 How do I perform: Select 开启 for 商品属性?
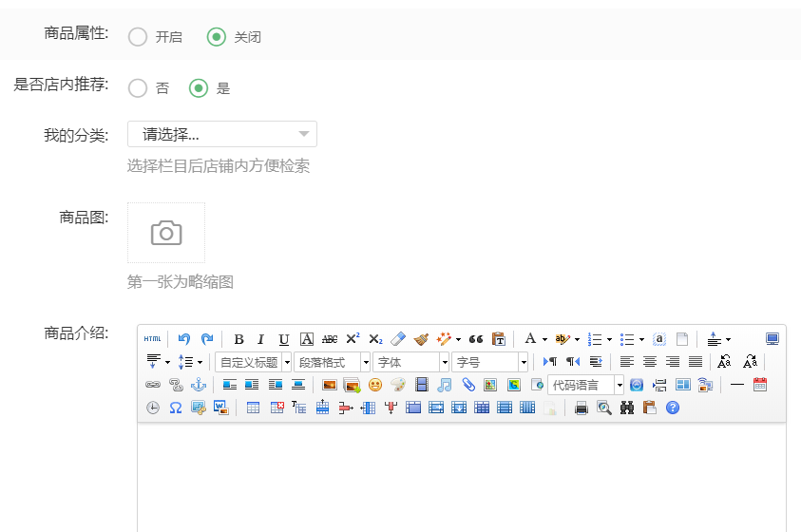(138, 37)
